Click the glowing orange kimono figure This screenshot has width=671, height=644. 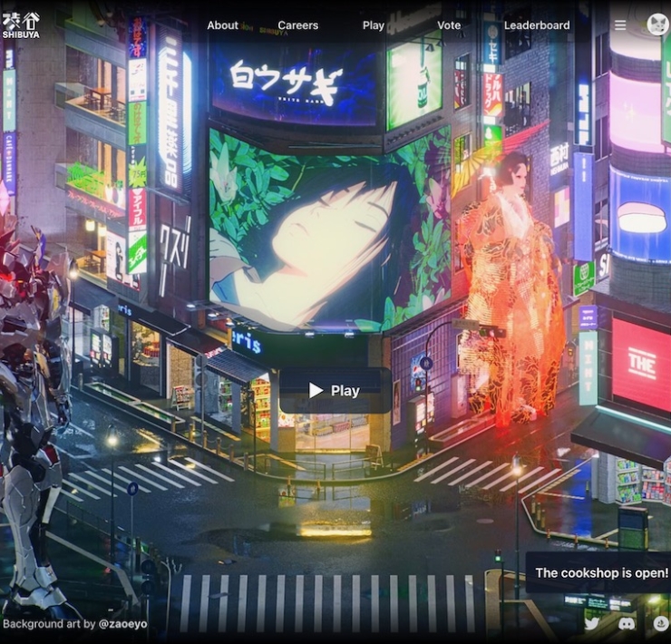point(513,290)
